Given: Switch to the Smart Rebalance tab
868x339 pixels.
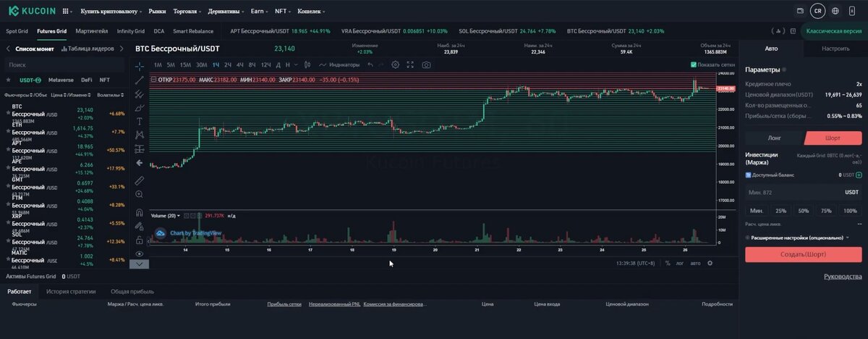Looking at the screenshot, I should [x=193, y=31].
